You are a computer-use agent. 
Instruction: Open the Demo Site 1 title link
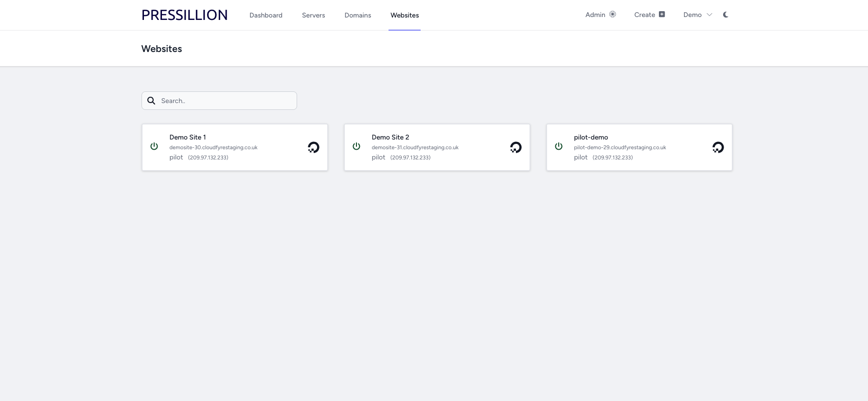(188, 137)
